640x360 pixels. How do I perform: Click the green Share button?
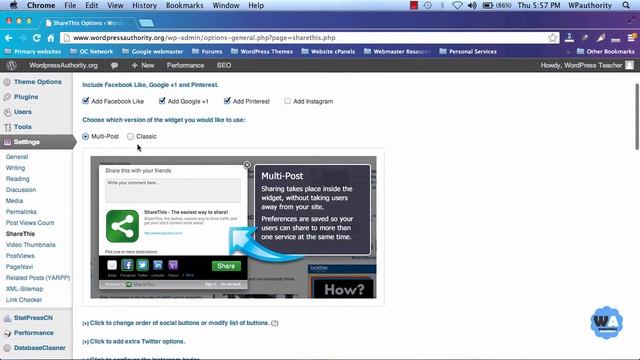[226, 266]
